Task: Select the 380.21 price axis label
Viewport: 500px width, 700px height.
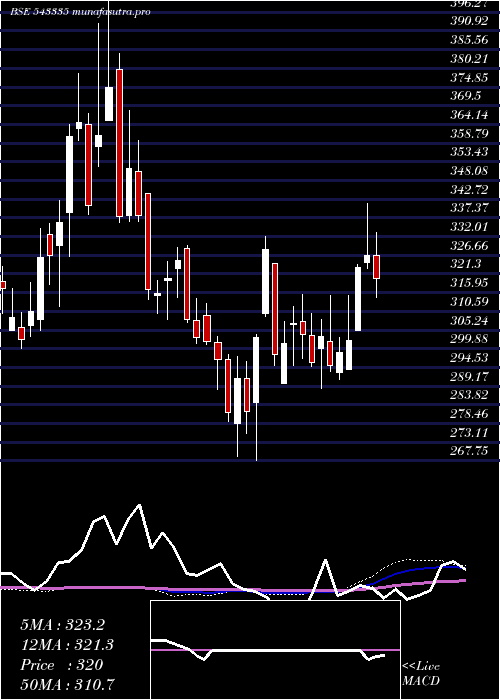Action: [469, 58]
